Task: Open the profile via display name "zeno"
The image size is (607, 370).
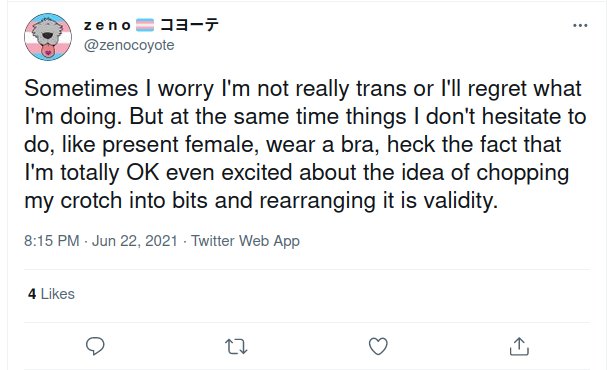Action: [x=107, y=26]
